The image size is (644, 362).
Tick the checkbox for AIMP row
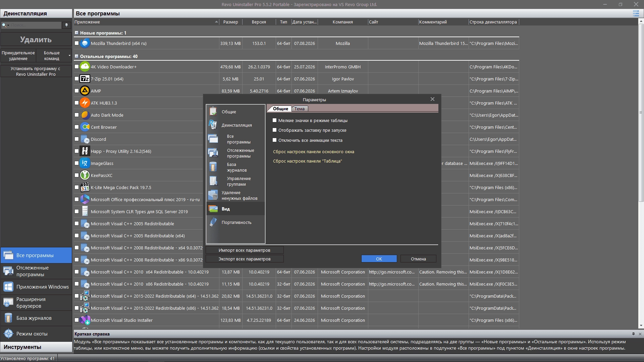pyautogui.click(x=77, y=91)
